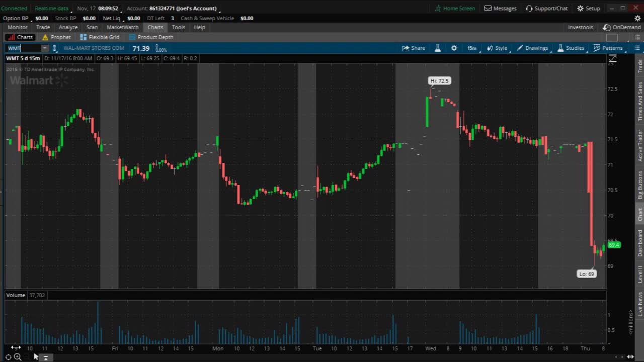Open the Home Screen link

coord(455,8)
